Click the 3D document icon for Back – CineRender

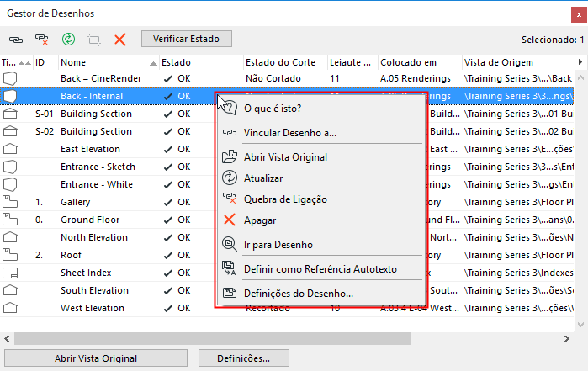coord(10,78)
